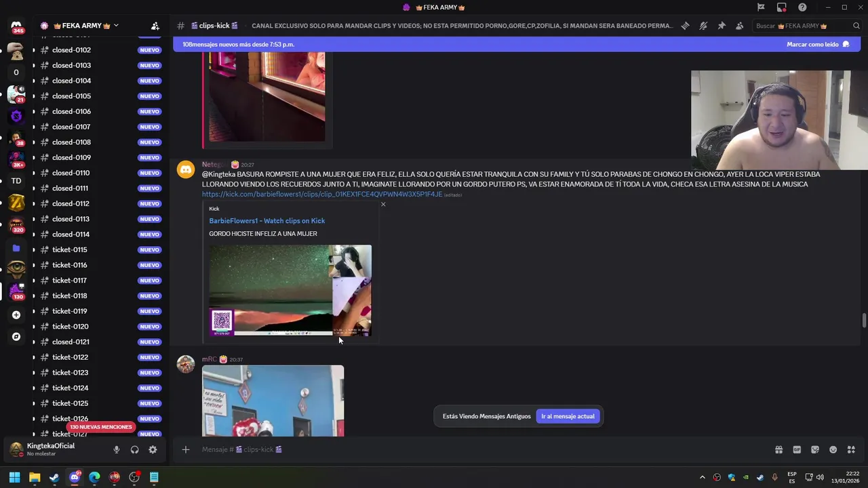Open Direct Messages home icon
This screenshot has width=868, height=488.
[16, 26]
